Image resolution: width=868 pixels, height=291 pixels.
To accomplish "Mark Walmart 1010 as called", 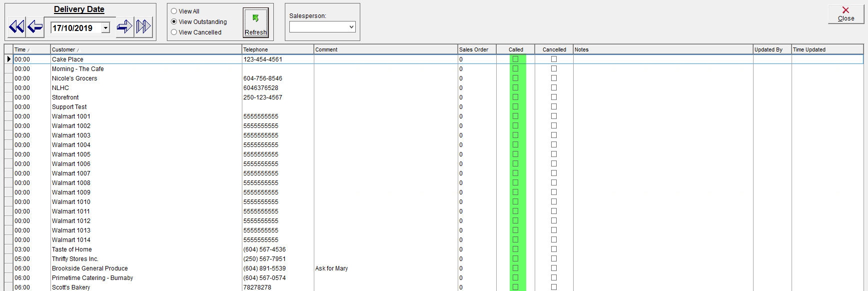I will point(515,201).
